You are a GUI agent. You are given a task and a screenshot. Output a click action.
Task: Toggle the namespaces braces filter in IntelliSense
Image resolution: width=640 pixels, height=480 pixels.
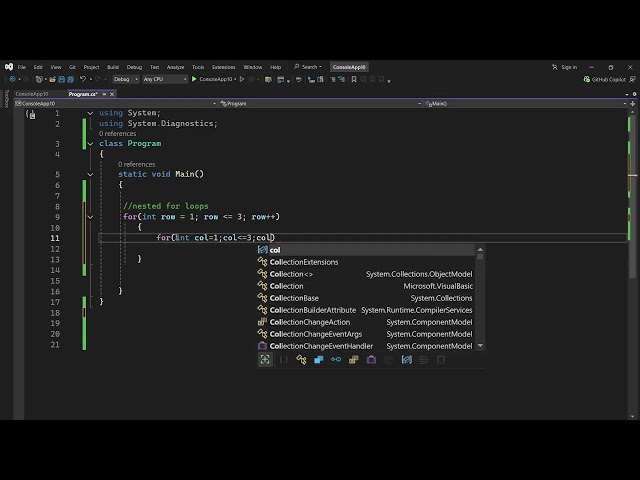click(x=284, y=360)
